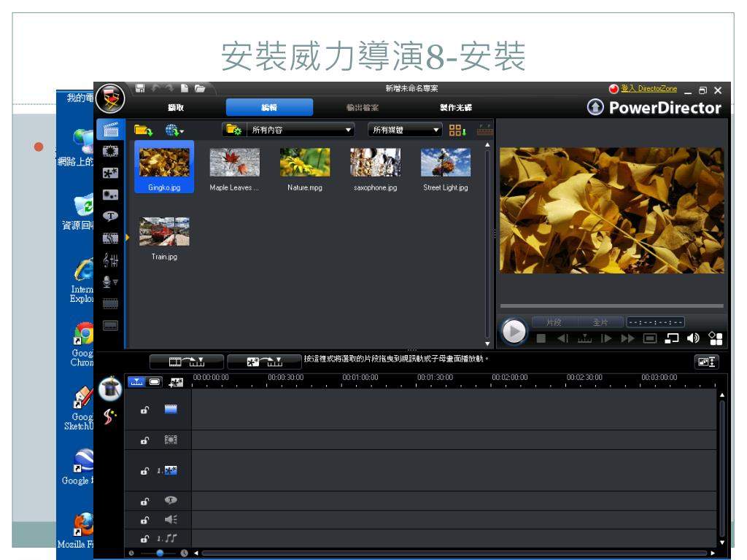Switch to the 編輯 edit tab

(269, 108)
